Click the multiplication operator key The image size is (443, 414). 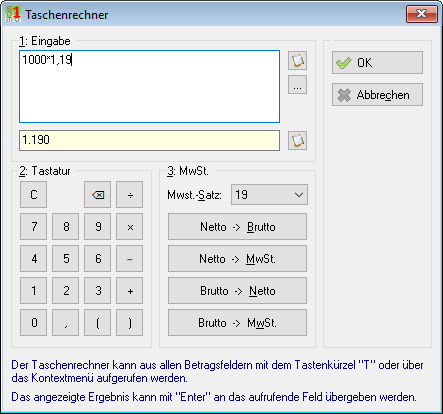point(129,227)
